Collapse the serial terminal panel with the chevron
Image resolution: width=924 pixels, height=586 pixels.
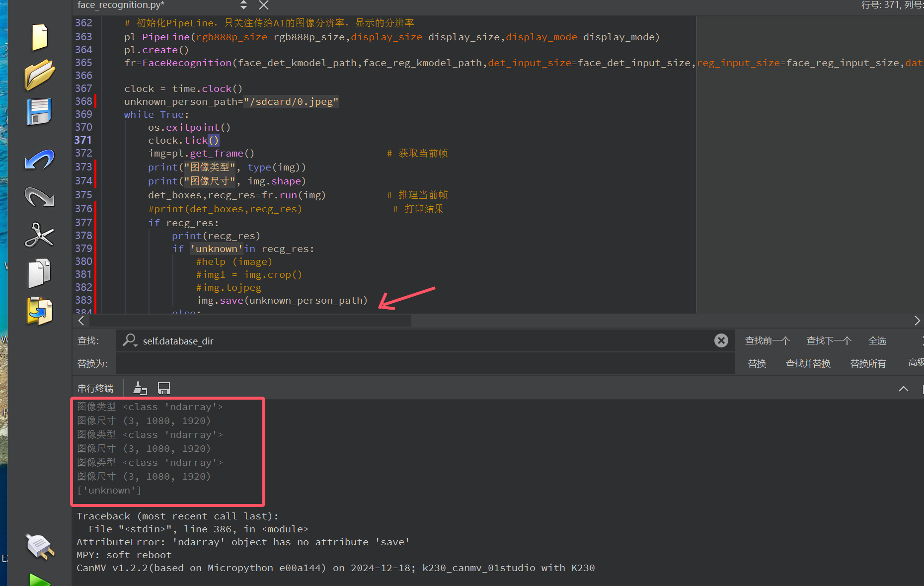903,389
